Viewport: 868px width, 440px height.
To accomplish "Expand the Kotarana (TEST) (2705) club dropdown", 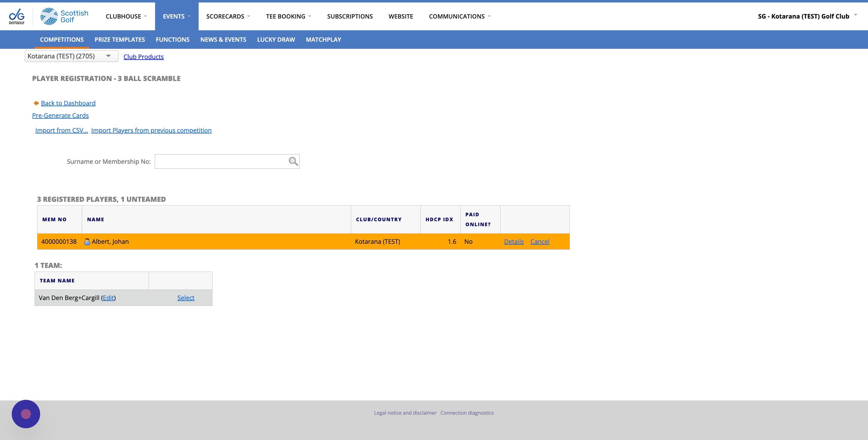I will (x=71, y=56).
